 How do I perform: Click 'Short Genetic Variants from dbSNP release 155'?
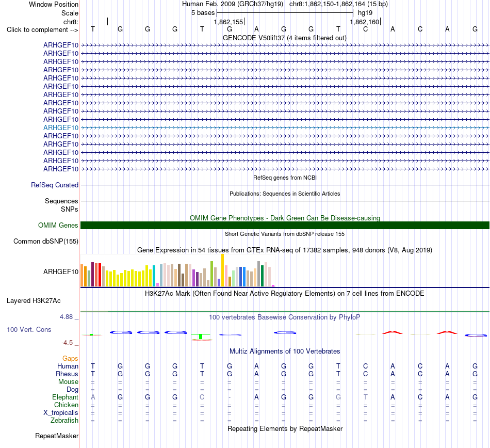click(x=285, y=234)
